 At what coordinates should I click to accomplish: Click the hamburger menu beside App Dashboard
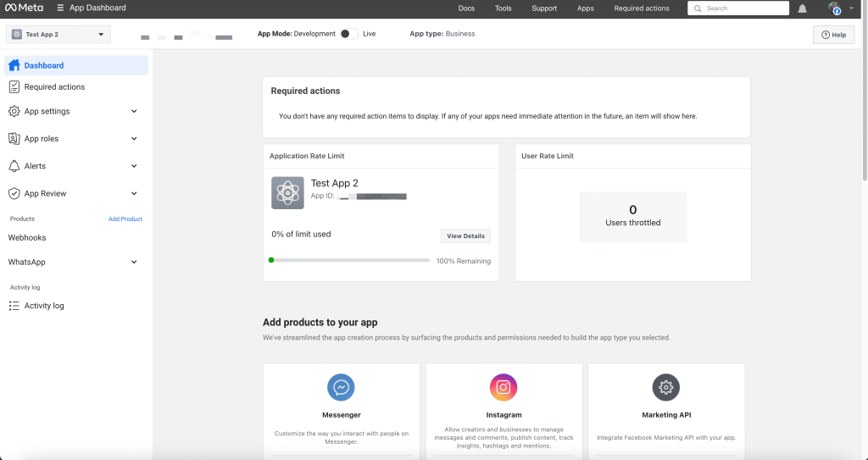tap(60, 8)
